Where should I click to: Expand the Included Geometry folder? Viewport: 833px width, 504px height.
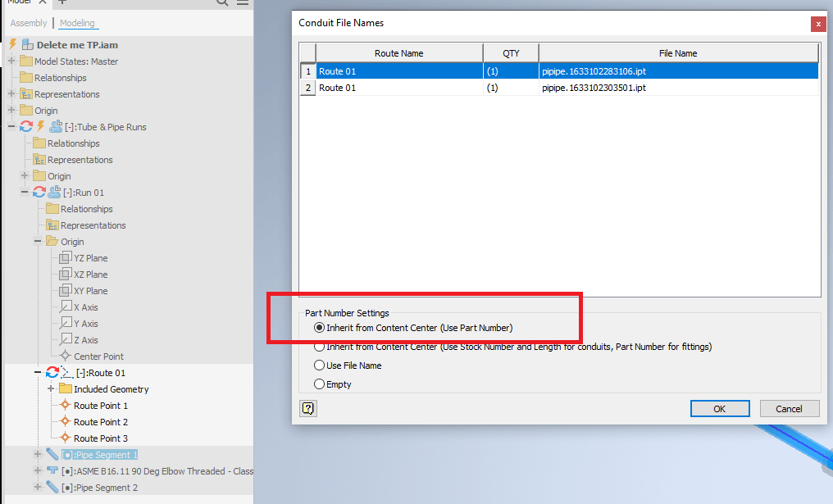pyautogui.click(x=50, y=388)
